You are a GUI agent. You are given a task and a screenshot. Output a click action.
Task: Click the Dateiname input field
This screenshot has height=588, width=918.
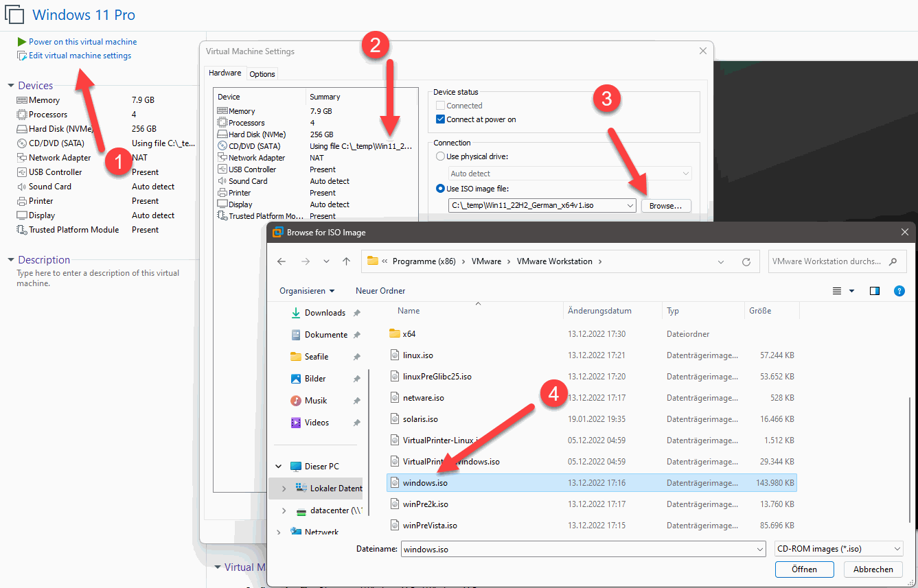(x=583, y=549)
